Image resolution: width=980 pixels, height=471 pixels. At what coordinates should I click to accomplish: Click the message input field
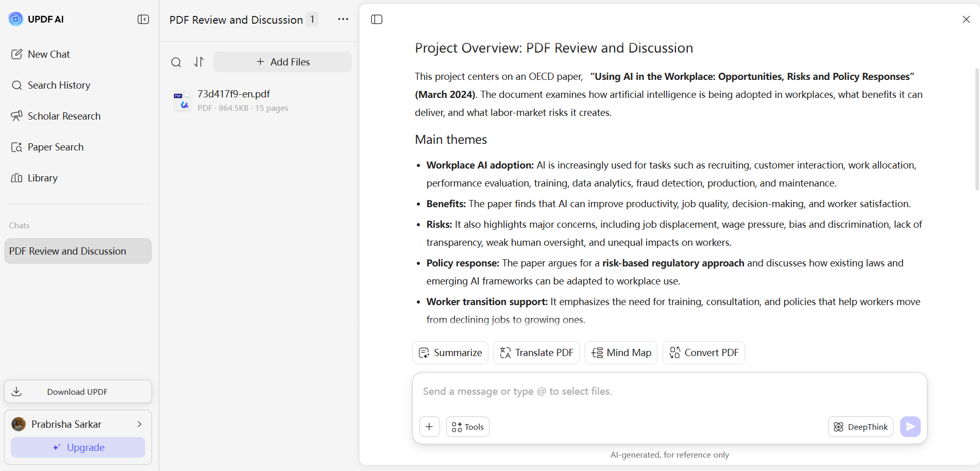(669, 392)
